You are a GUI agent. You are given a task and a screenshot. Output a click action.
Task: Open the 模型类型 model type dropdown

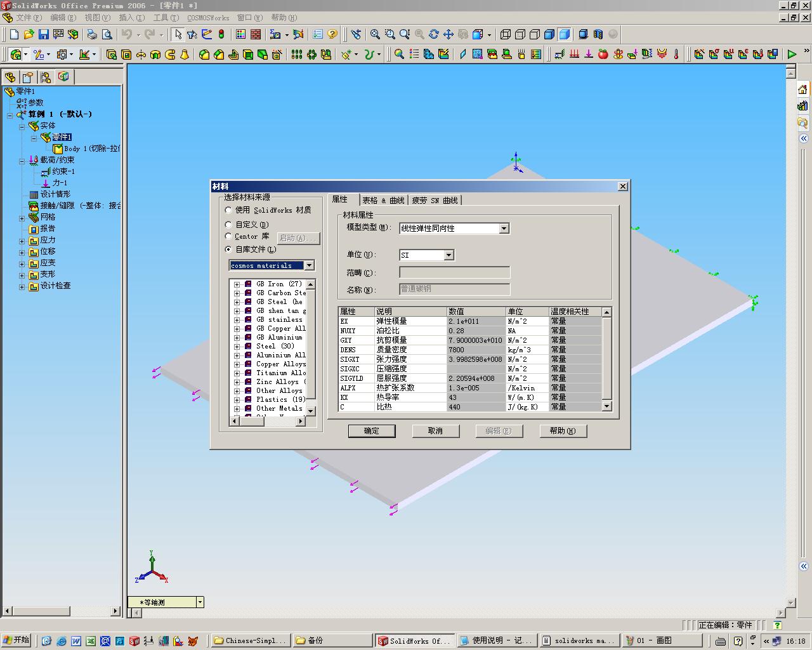(x=504, y=229)
